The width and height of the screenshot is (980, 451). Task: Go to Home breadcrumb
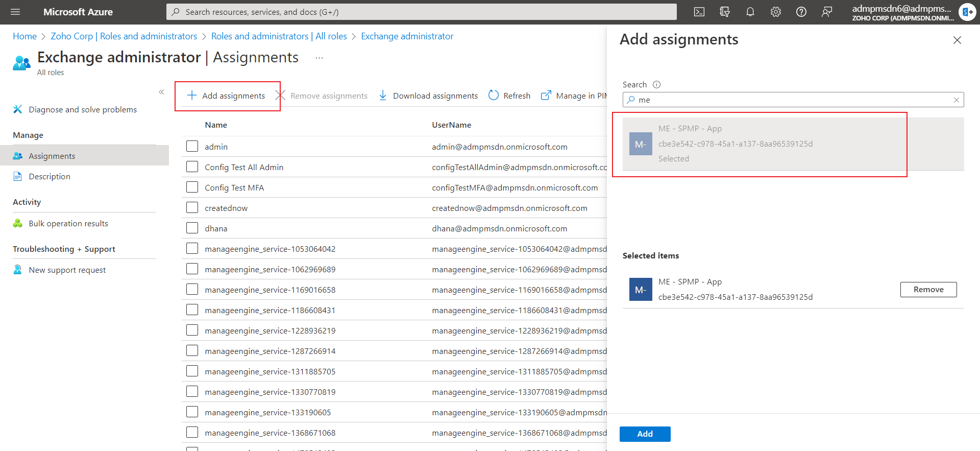[x=24, y=36]
